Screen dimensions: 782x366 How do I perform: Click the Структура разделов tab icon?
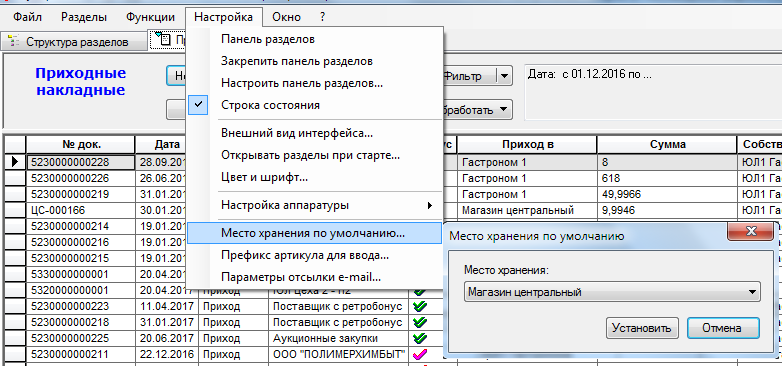tap(14, 42)
